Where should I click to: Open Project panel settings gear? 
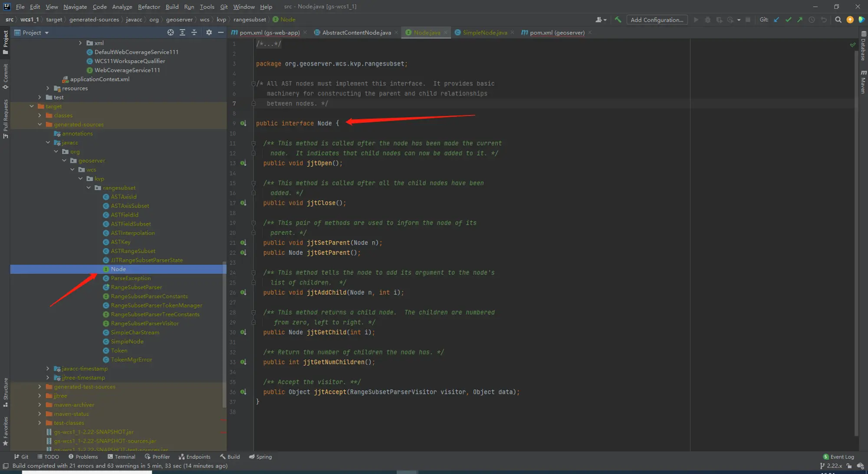[x=209, y=33]
